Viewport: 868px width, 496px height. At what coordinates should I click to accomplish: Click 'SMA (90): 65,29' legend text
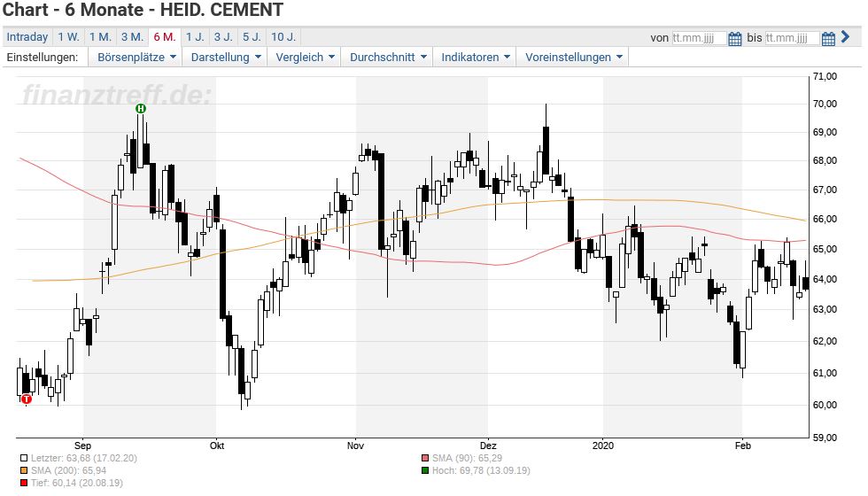[468, 459]
